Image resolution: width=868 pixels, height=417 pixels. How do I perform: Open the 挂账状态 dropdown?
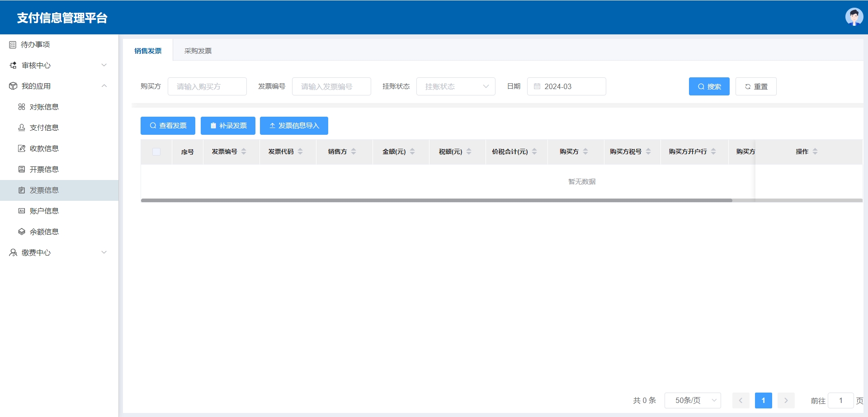click(455, 87)
